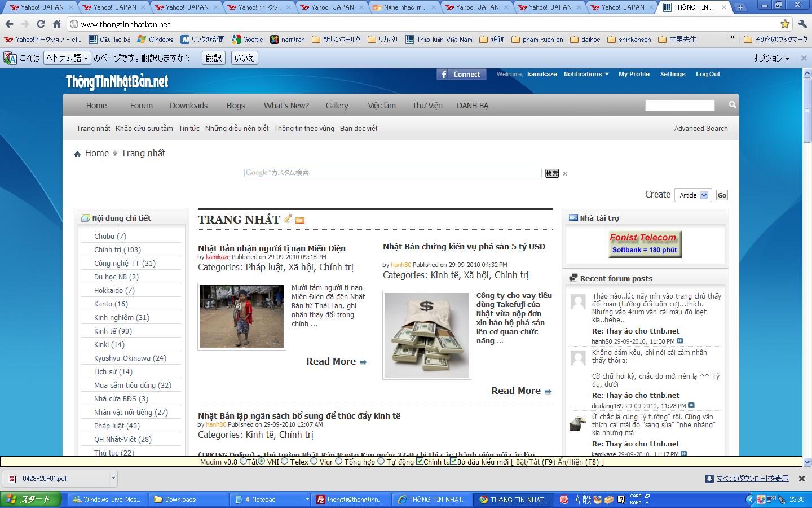This screenshot has height=508, width=812.
Task: Open the Blogs menu item
Action: tap(236, 106)
